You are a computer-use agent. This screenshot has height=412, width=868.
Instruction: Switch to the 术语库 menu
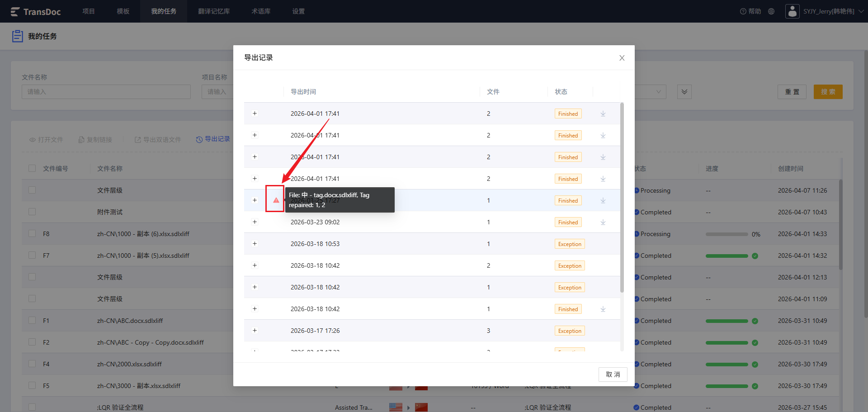point(261,11)
